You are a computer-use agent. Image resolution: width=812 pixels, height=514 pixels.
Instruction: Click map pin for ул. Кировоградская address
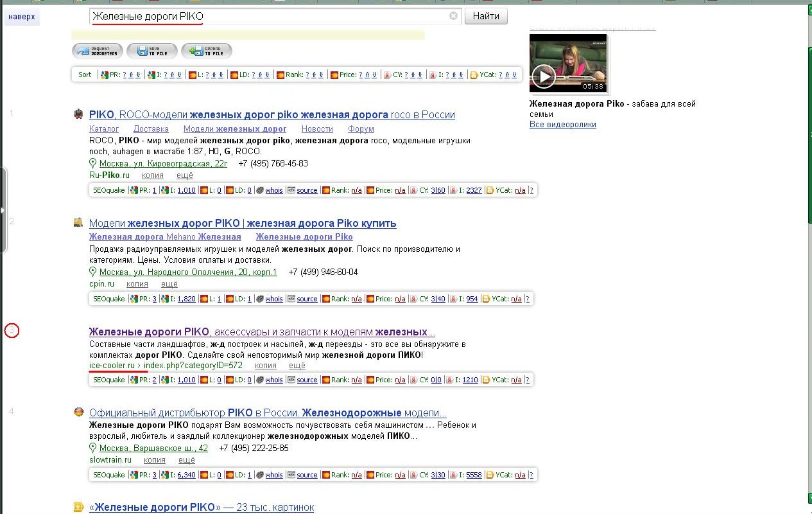coord(92,163)
